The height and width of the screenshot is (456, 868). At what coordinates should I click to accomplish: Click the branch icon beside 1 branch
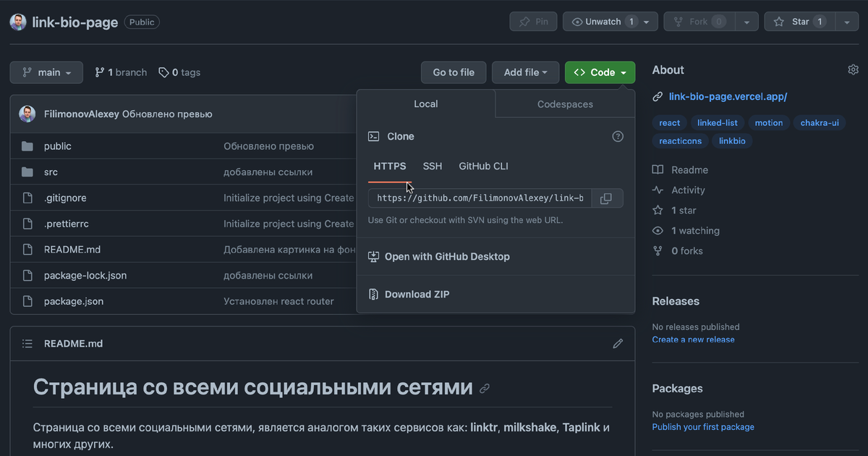[100, 72]
